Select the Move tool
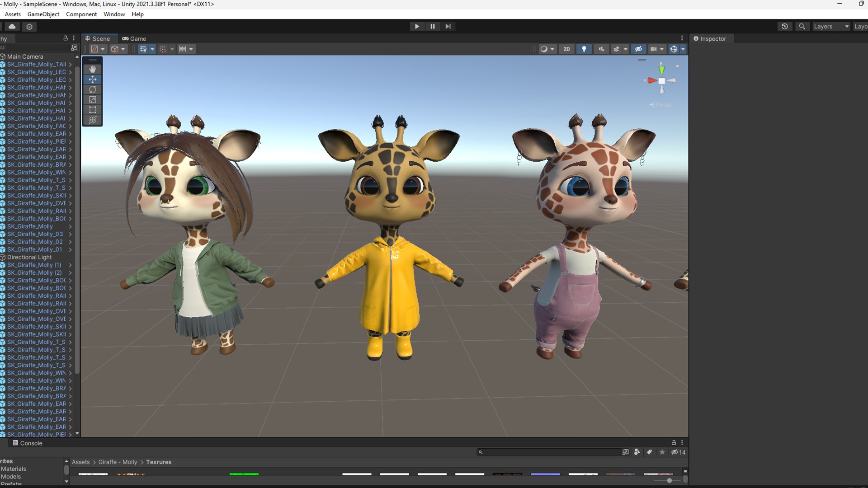This screenshot has height=488, width=868. (92, 79)
